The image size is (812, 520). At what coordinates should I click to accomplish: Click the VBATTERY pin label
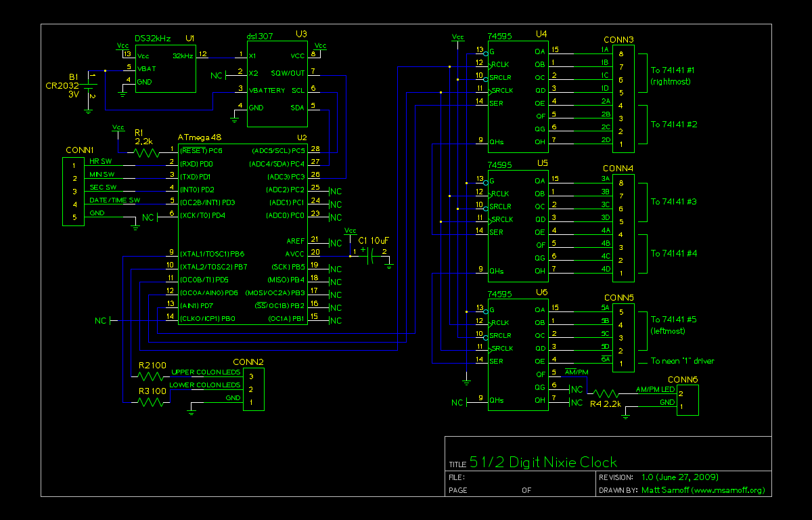click(x=267, y=90)
